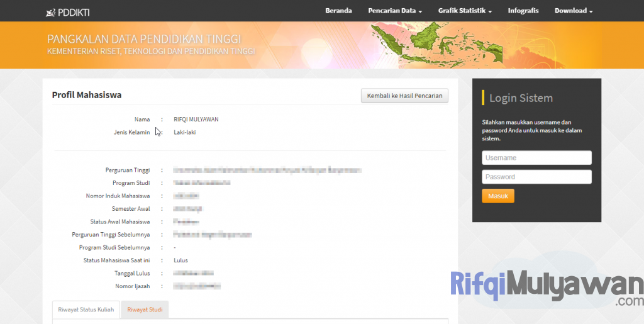Click Pangkalan Data Pendidikan Tinggi banner title
Viewport: 644px width, 324px height.
pos(144,39)
